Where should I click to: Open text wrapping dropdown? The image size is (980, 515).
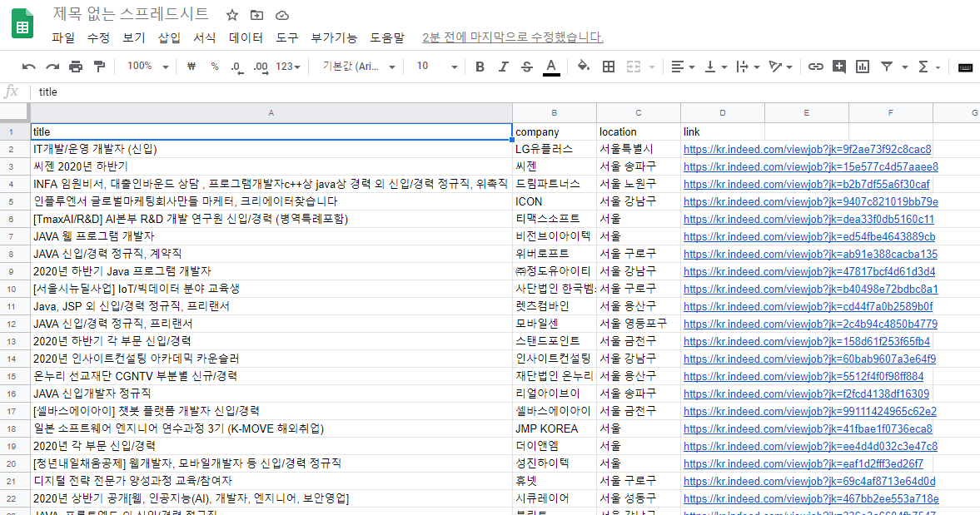[x=748, y=67]
